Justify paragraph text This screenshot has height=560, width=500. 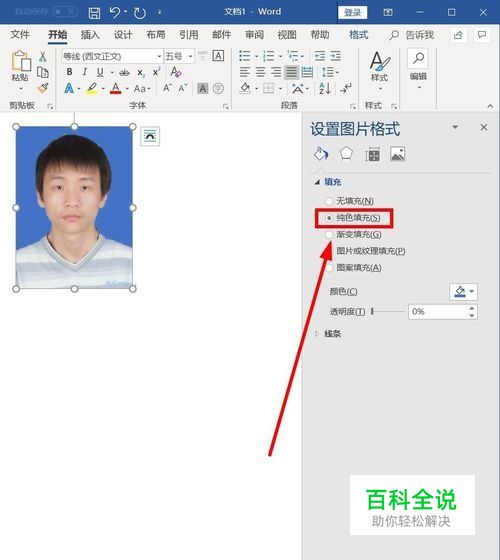(x=291, y=72)
